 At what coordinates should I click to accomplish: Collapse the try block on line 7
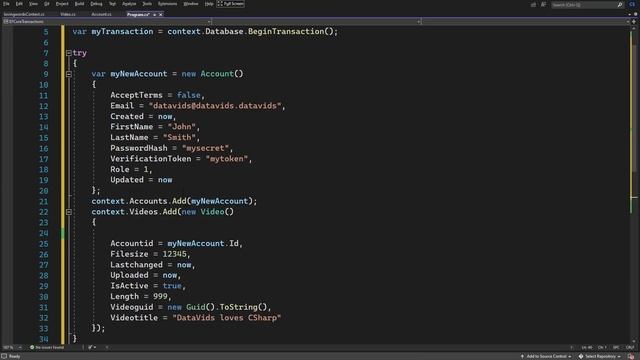(x=69, y=53)
